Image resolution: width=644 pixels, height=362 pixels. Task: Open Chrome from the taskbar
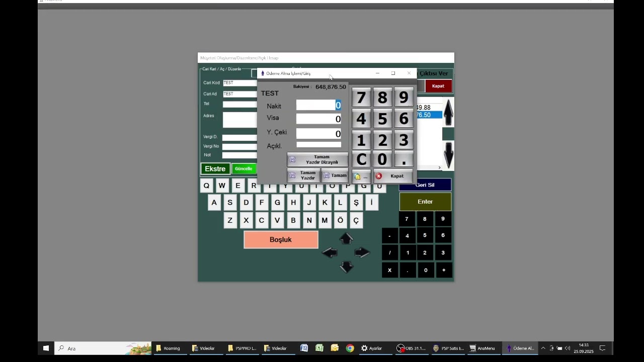click(350, 348)
